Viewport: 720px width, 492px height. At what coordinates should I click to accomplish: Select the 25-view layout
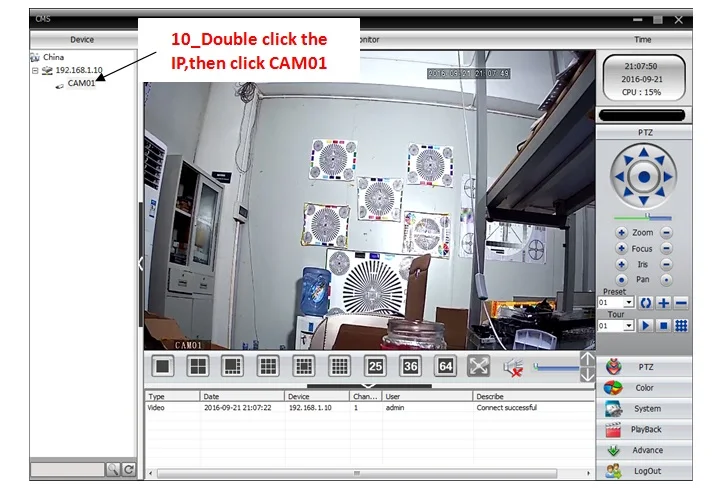coord(375,366)
